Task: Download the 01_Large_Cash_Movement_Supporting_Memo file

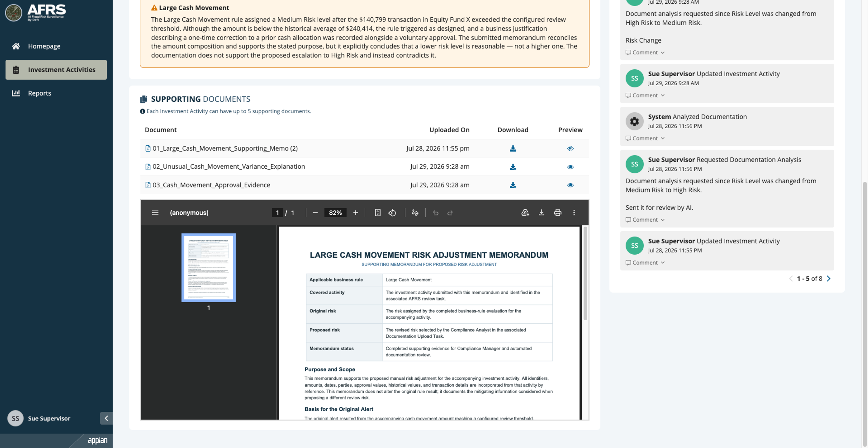Action: (513, 149)
